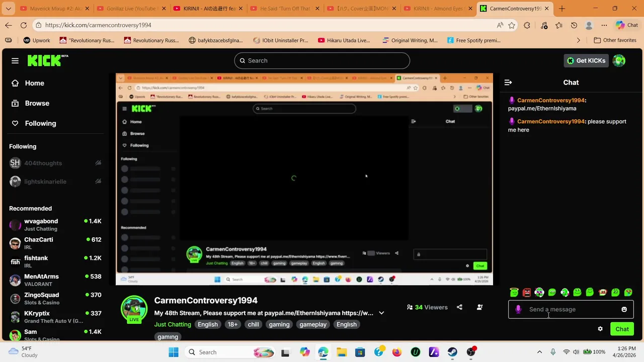644x362 pixels.
Task: Click the chill tag
Action: (253, 324)
